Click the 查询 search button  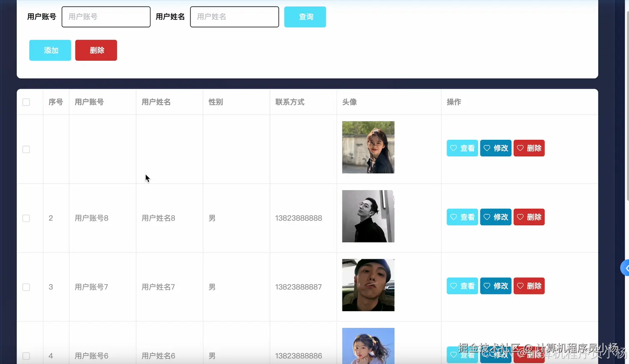305,17
